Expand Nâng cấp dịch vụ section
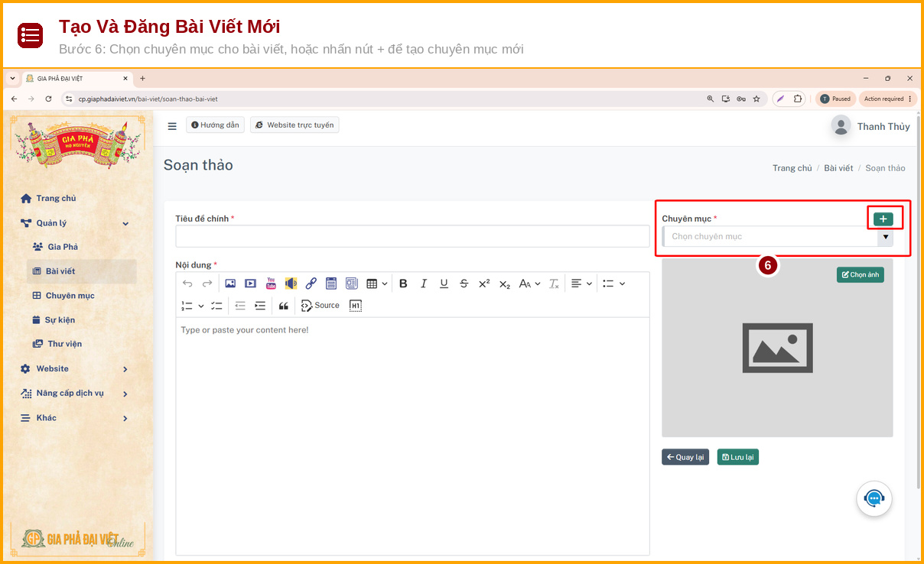This screenshot has height=564, width=924. [x=75, y=394]
